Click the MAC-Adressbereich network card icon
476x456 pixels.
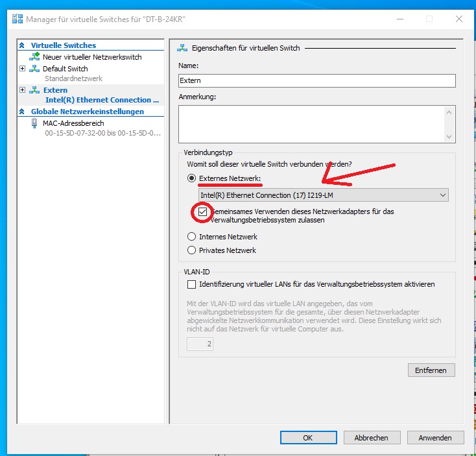click(x=34, y=123)
